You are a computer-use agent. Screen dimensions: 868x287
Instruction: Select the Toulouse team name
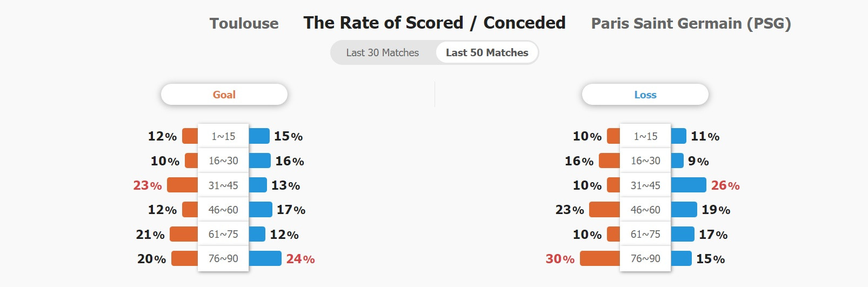point(244,23)
